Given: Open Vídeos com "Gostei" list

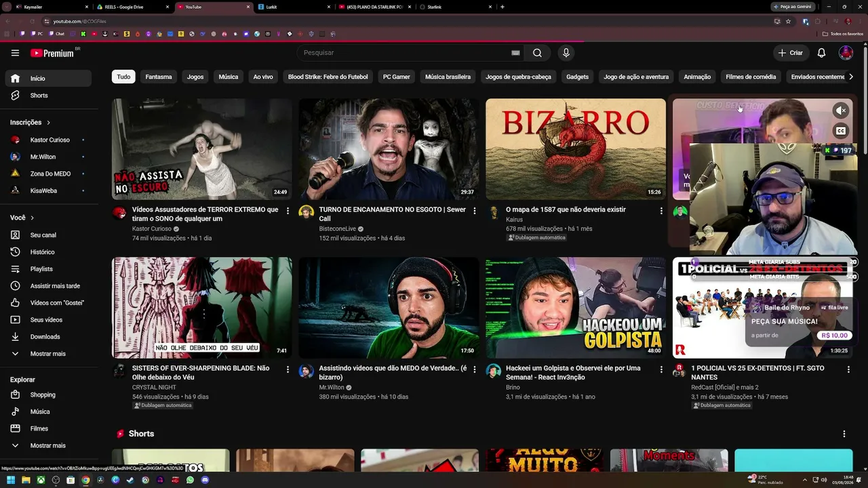Looking at the screenshot, I should 47,303.
